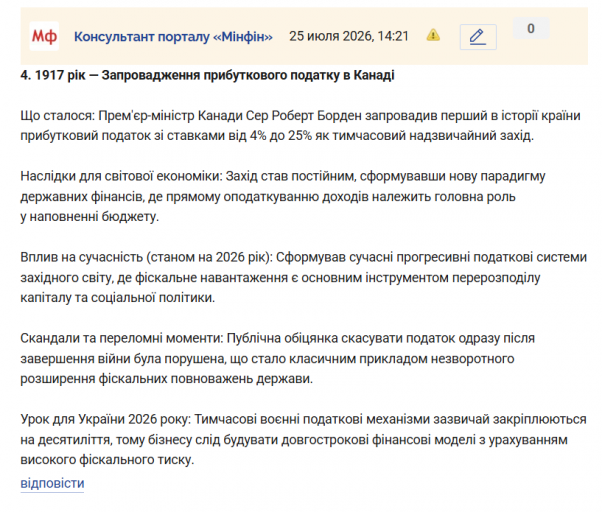
Task: Click the відповісти reply link
Action: [52, 483]
